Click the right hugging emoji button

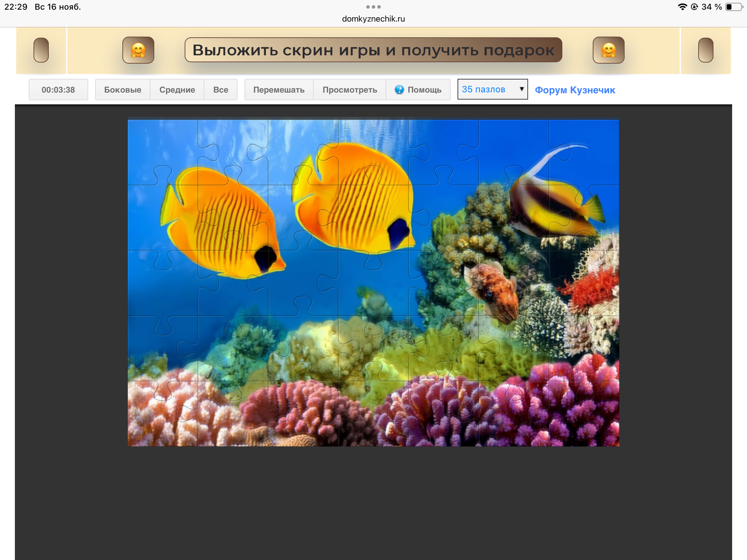click(x=608, y=50)
